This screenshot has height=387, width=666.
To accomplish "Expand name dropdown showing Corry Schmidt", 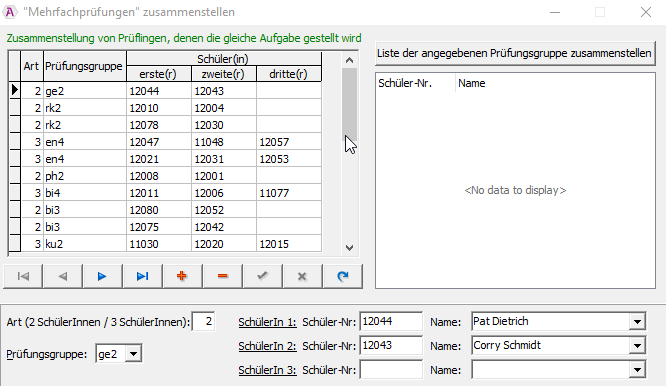I will (x=637, y=346).
